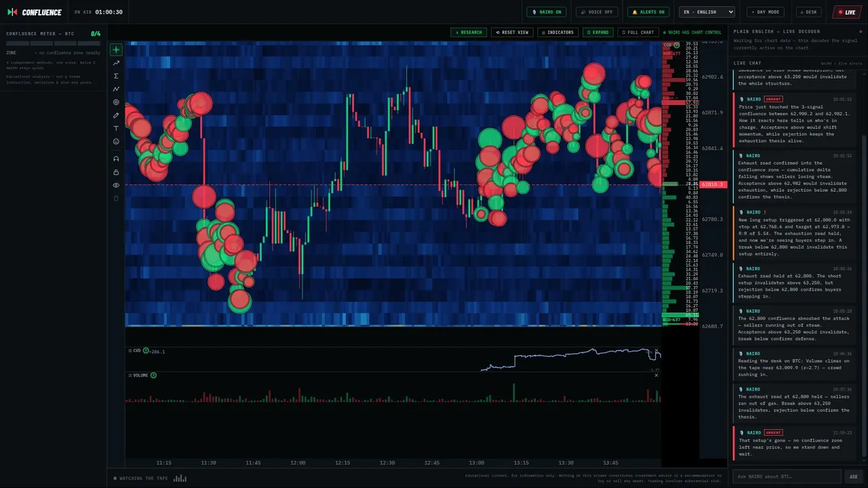868x488 pixels.
Task: Close the Volume indicator pane
Action: [656, 375]
